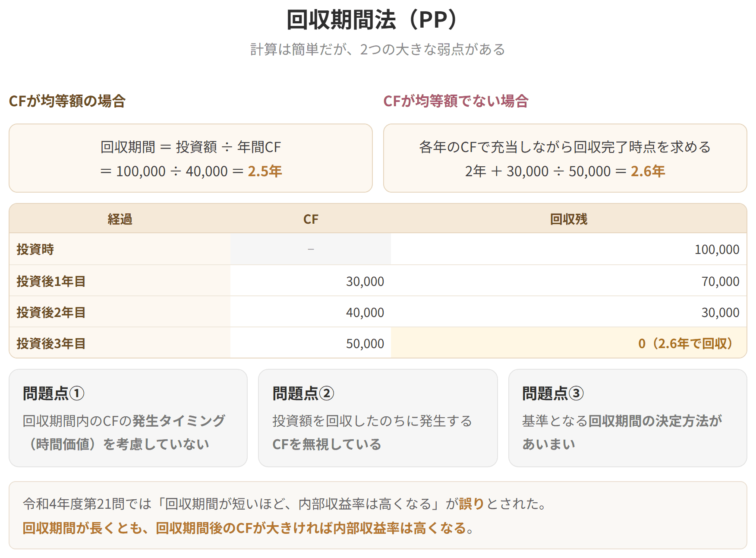This screenshot has height=558, width=756.
Task: Click the 2.5年 result value
Action: [265, 171]
